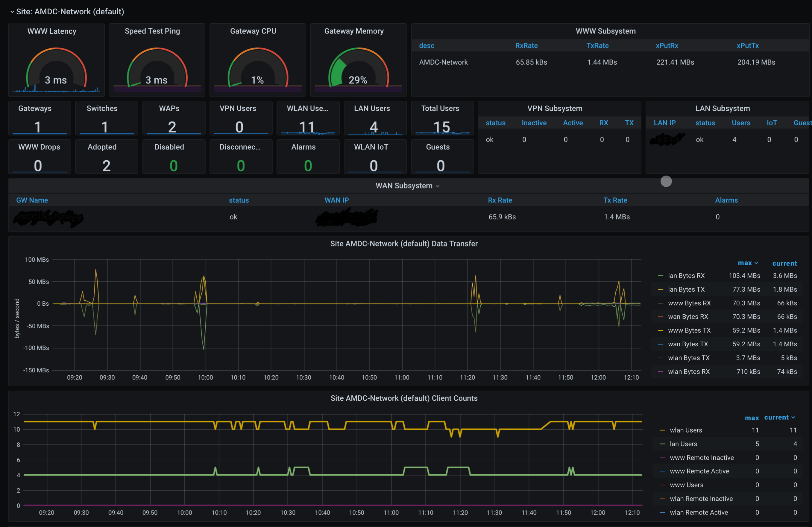Click the WWW Drops stat panel
This screenshot has height=527, width=812.
pos(40,157)
